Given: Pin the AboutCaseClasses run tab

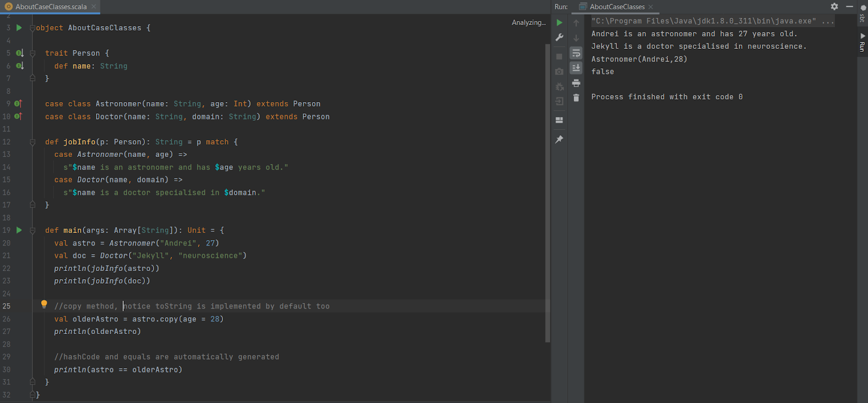Looking at the screenshot, I should 559,140.
